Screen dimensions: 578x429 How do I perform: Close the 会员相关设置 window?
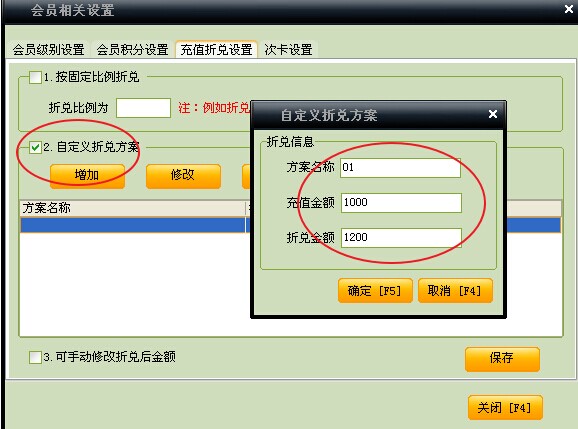pos(569,9)
